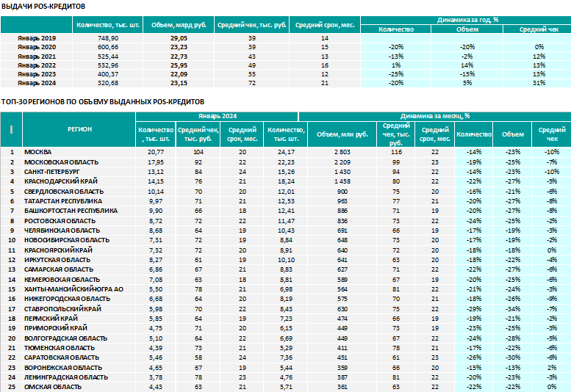Click the 'ЧЕЛЯБИНСКАЯ ОБЛАСТЬ' region name

tap(62, 231)
